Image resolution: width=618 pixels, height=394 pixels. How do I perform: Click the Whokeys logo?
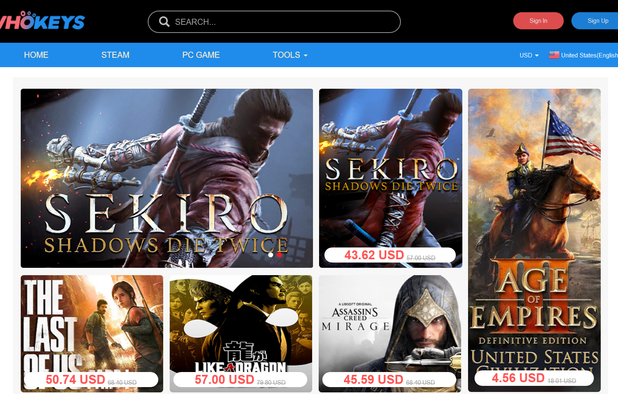pos(42,21)
